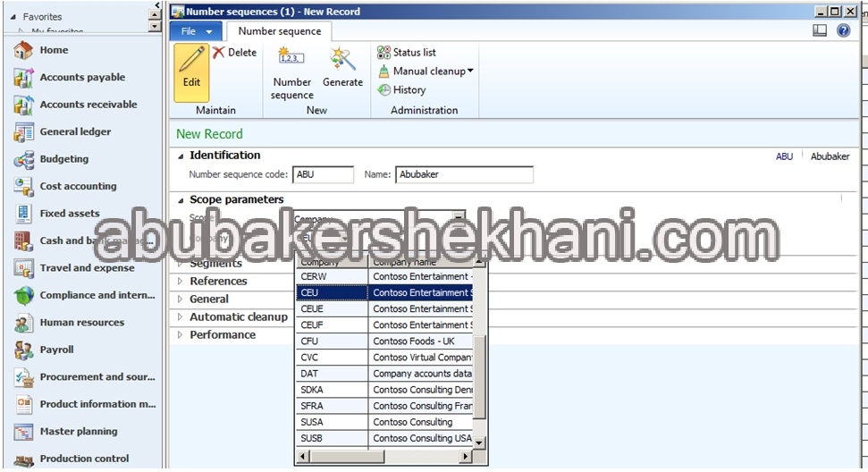Click the Generate wizard icon
The height and width of the screenshot is (472, 868).
tap(342, 59)
